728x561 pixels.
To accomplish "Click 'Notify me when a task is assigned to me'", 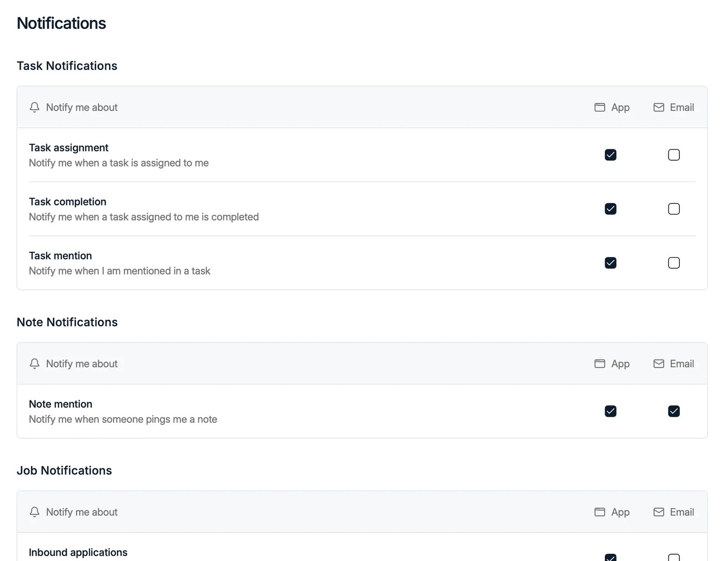I will pos(119,163).
